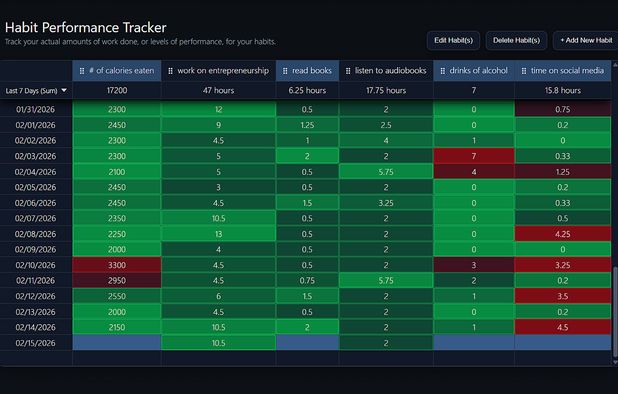Click the 1.25 read books cell on 02/01/2026
The width and height of the screenshot is (618, 394).
tap(307, 125)
